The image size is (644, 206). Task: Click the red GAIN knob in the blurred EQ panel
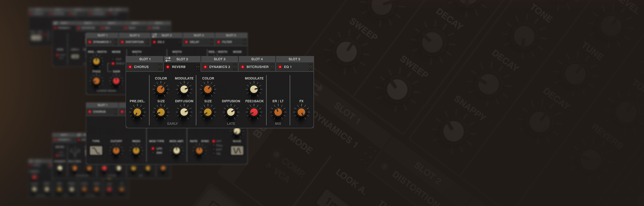(116, 81)
